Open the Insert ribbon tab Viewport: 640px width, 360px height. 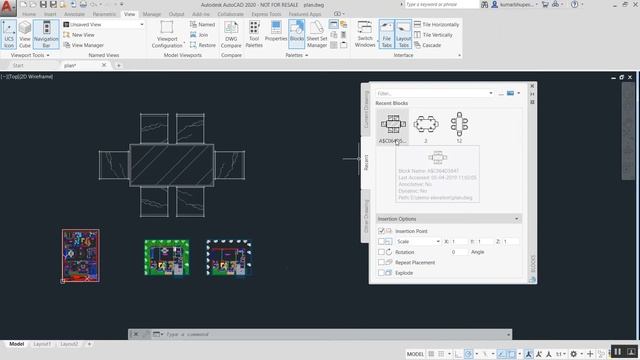[50, 14]
